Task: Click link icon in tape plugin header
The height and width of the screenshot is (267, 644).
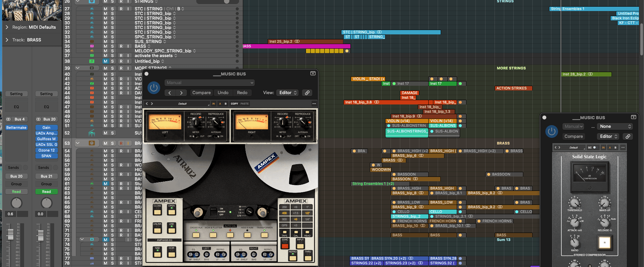Action: pyautogui.click(x=307, y=93)
